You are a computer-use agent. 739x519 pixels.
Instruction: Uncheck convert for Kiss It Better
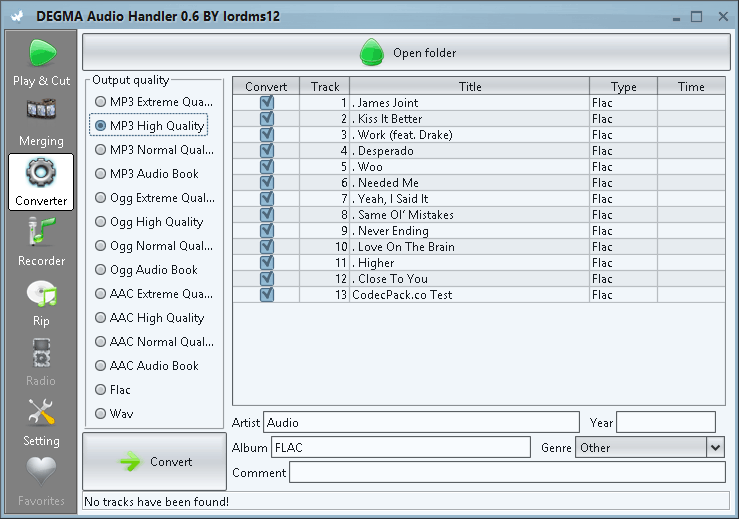pos(267,118)
